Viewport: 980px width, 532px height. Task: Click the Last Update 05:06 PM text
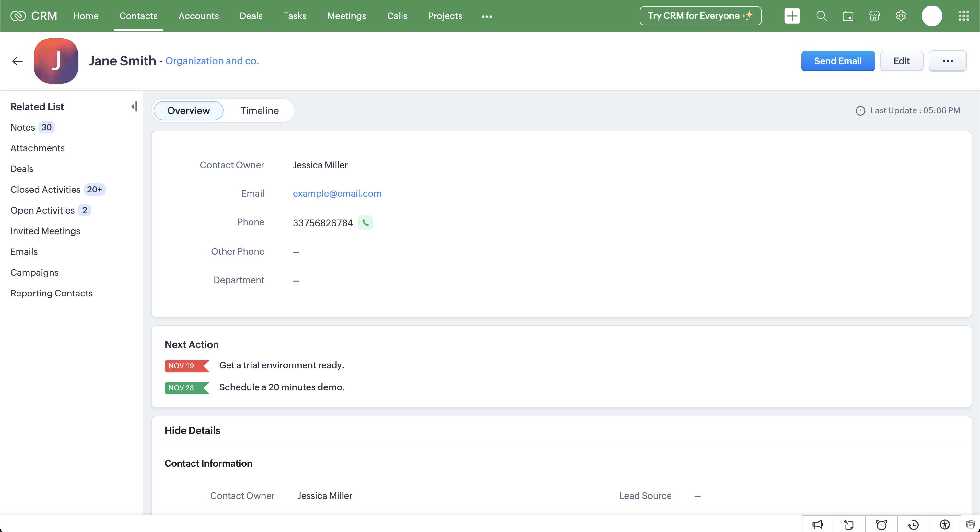[915, 111]
